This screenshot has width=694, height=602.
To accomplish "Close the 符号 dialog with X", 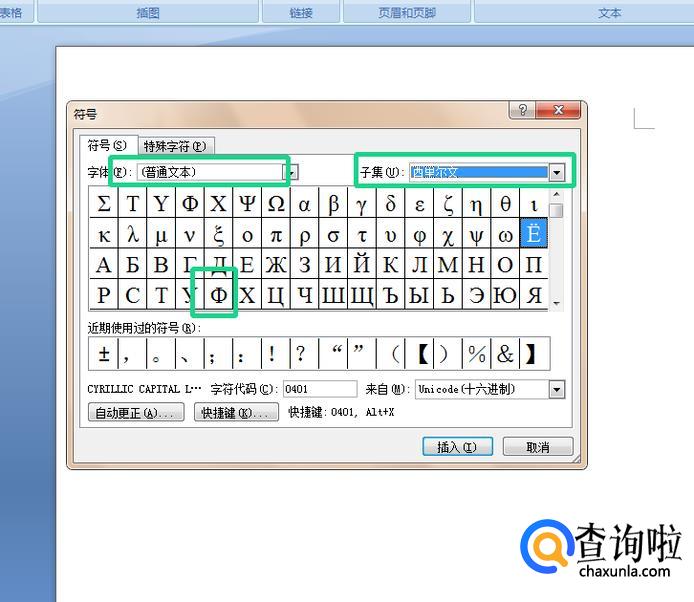I will pyautogui.click(x=558, y=109).
